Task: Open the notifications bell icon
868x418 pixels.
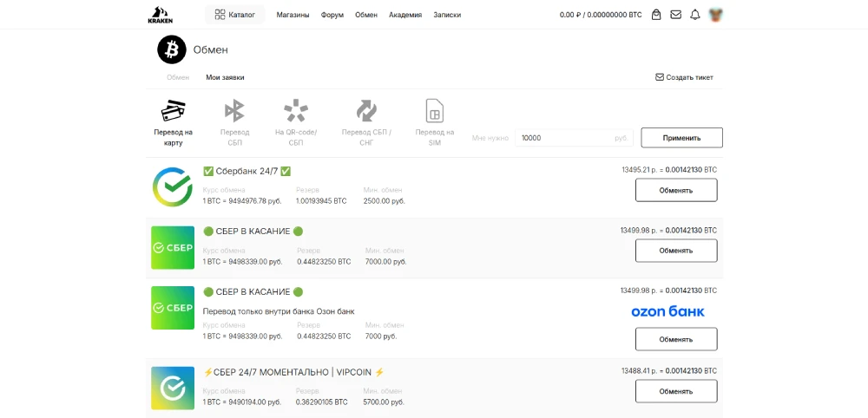Action: 694,15
